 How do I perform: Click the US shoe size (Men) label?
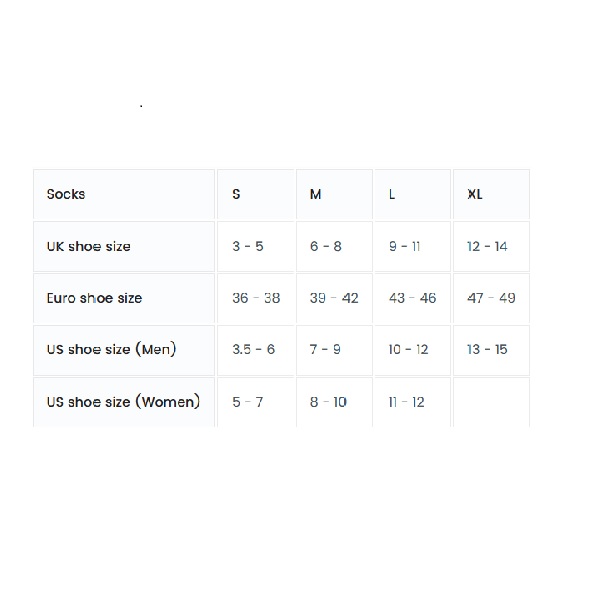tap(110, 350)
